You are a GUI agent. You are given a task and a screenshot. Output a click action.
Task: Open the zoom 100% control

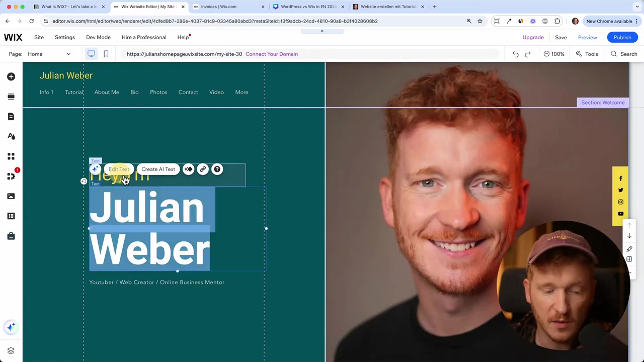click(554, 54)
